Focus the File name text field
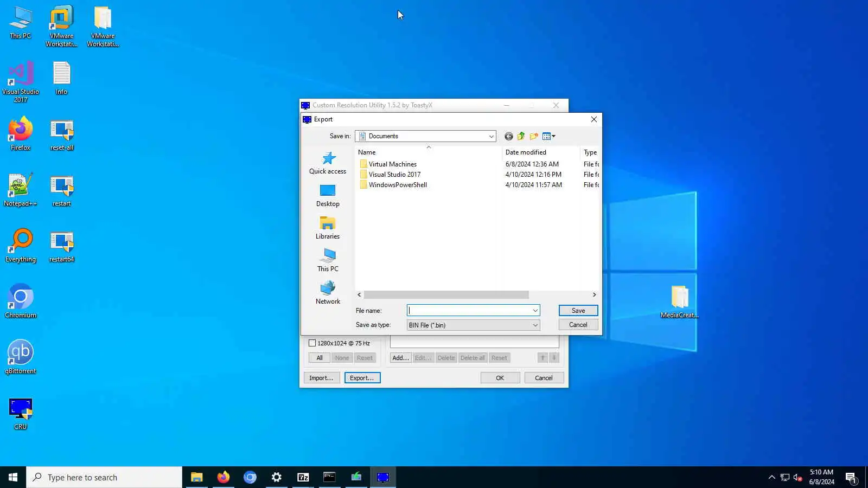This screenshot has width=868, height=488. coord(469,311)
